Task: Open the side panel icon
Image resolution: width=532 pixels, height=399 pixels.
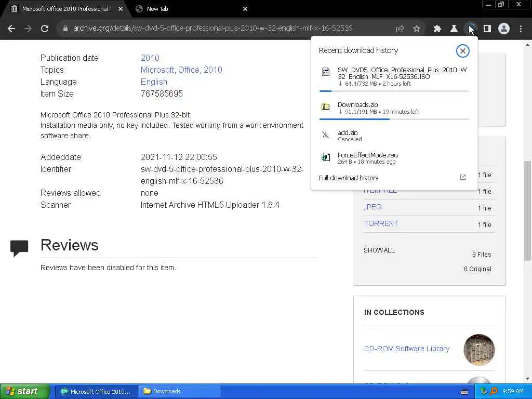Action: click(487, 29)
